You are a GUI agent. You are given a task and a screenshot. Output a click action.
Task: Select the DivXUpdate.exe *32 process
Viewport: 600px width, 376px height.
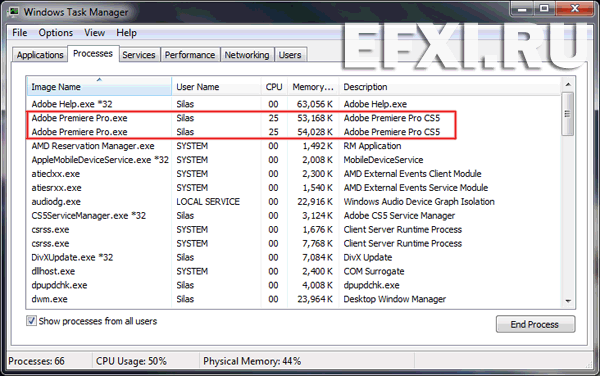pyautogui.click(x=293, y=257)
